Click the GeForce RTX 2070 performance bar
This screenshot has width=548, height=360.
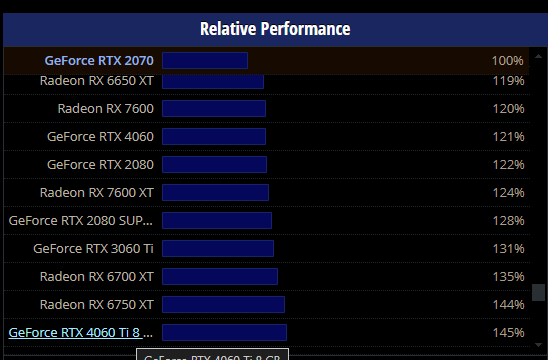click(205, 60)
